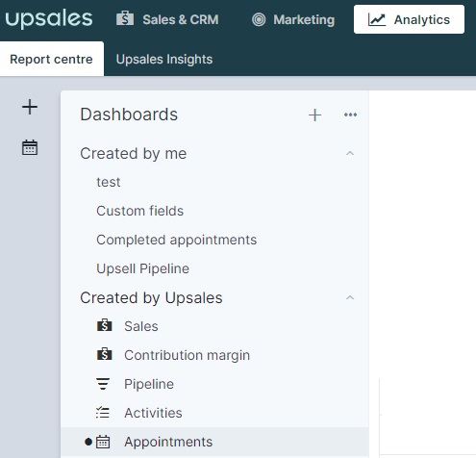Click the Dashboards panel heading

pyautogui.click(x=129, y=114)
